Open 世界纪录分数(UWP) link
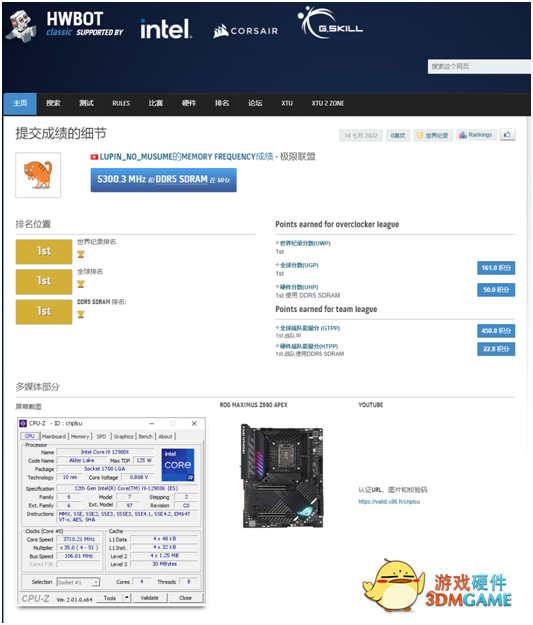Viewport: 533px width, 625px height. point(303,243)
